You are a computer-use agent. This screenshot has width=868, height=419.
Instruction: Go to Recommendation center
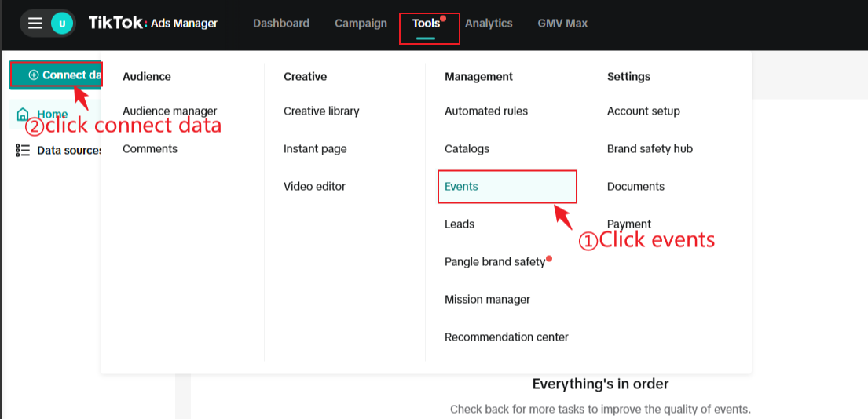[507, 337]
